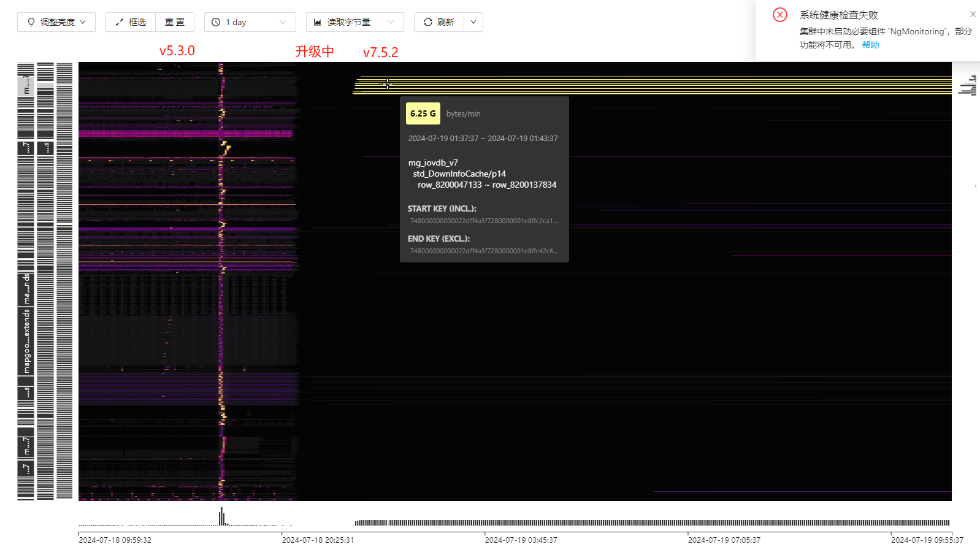The image size is (980, 555).
Task: Open the 1 day time range dropdown
Action: pos(250,22)
